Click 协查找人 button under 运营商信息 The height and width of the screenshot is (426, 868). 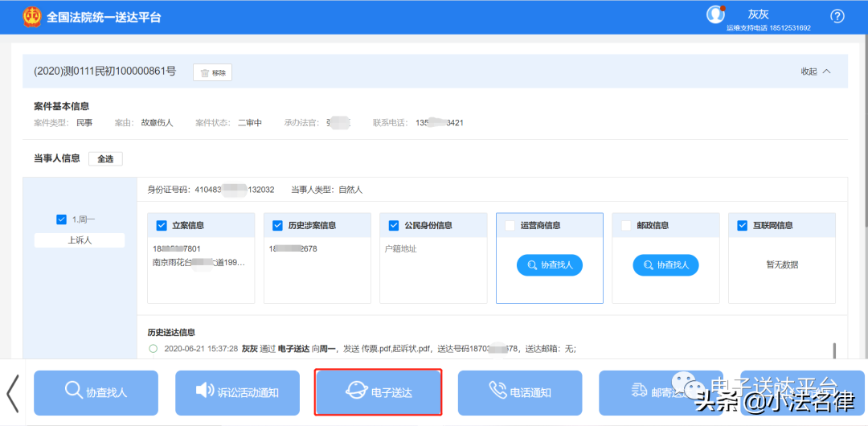point(550,265)
